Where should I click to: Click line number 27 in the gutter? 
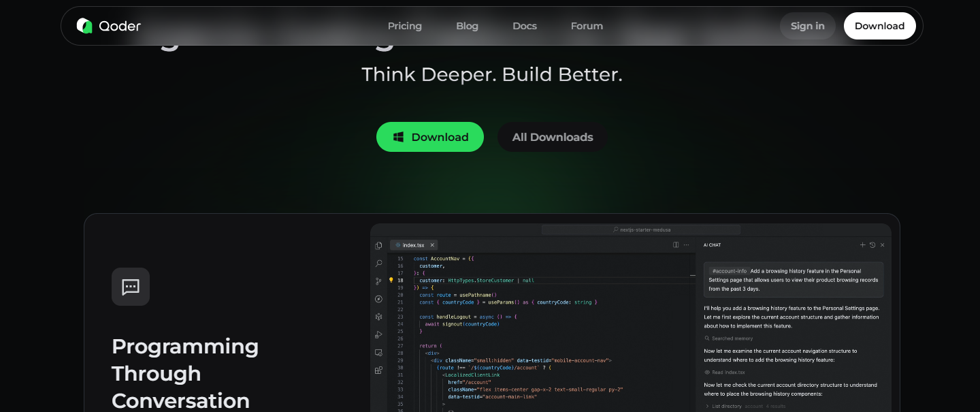[400, 346]
